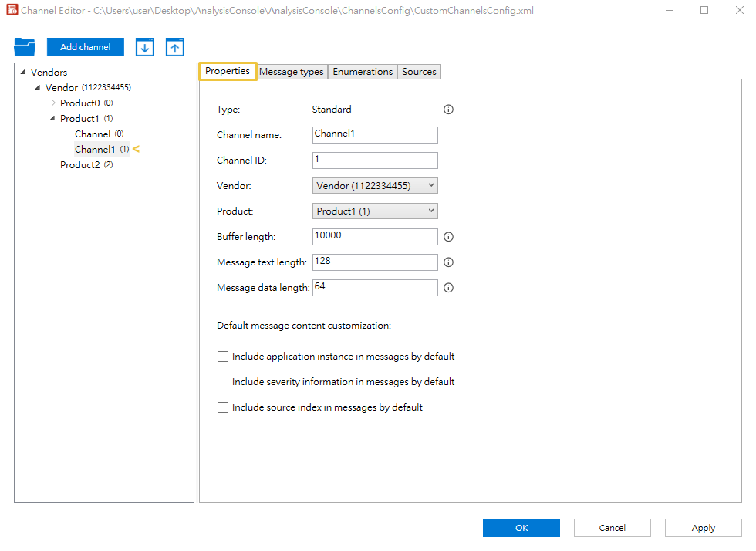Open the Product dropdown list
Image resolution: width=756 pixels, height=551 pixels.
[x=375, y=211]
